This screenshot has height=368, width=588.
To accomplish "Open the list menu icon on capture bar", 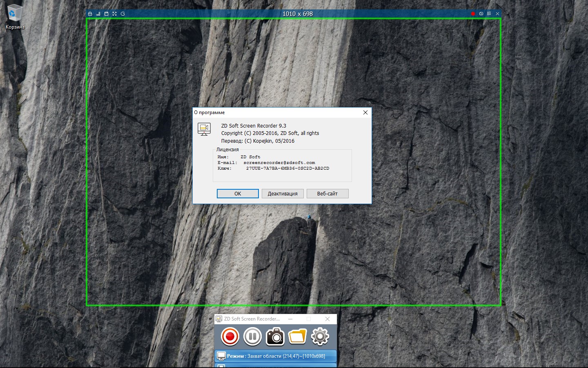I will [x=489, y=14].
